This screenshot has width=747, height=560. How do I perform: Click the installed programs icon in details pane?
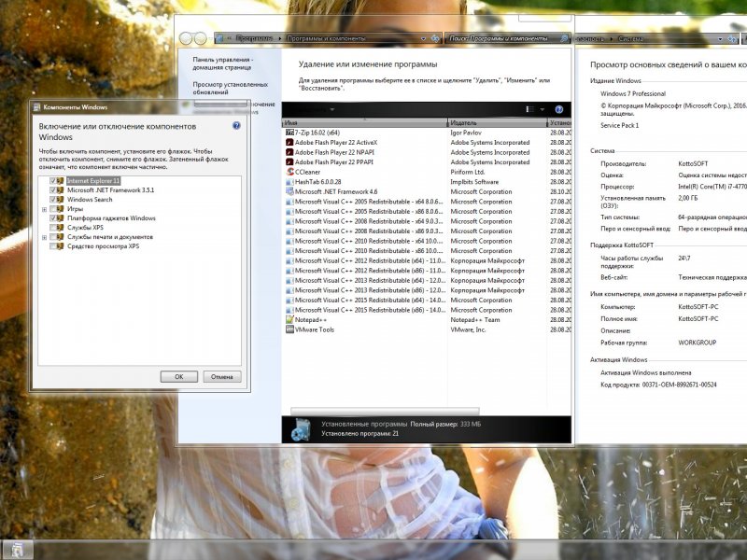coord(301,429)
